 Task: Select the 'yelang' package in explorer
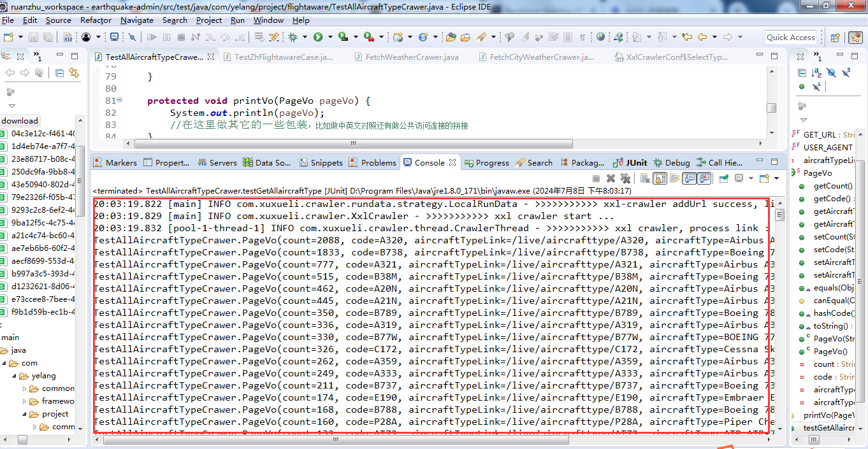point(43,376)
